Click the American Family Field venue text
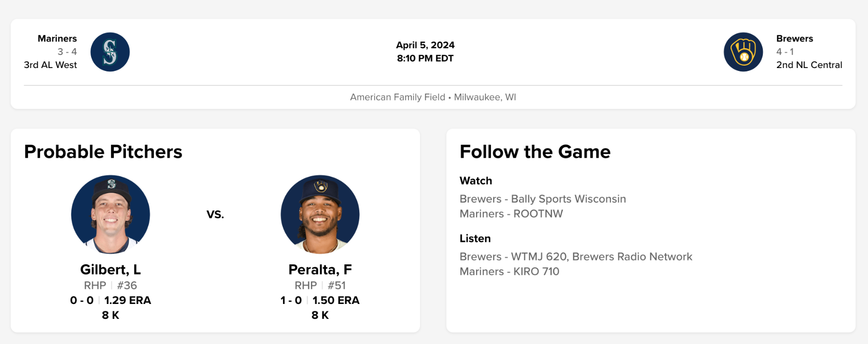 point(397,97)
